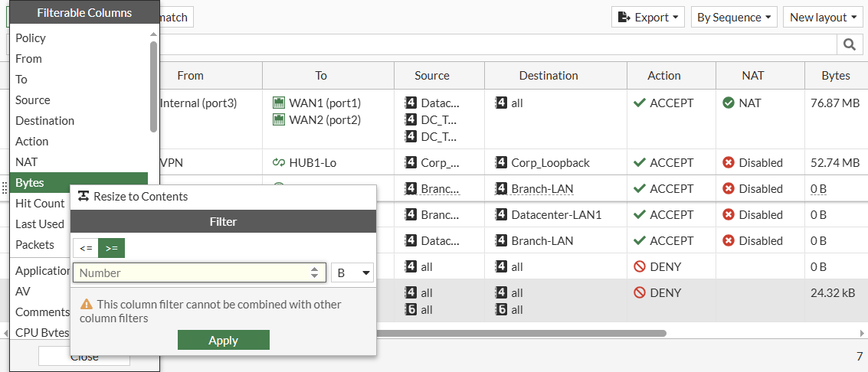Click the Resize to Contents icon
Image resolution: width=868 pixels, height=372 pixels.
(84, 197)
